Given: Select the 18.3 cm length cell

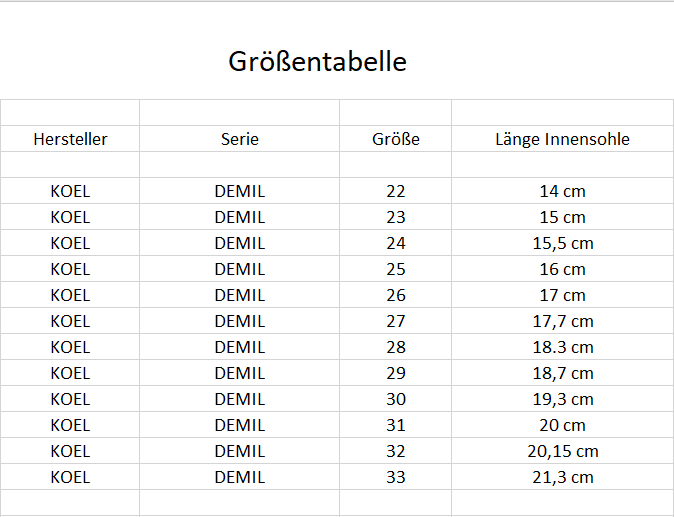Looking at the screenshot, I should pos(562,347).
